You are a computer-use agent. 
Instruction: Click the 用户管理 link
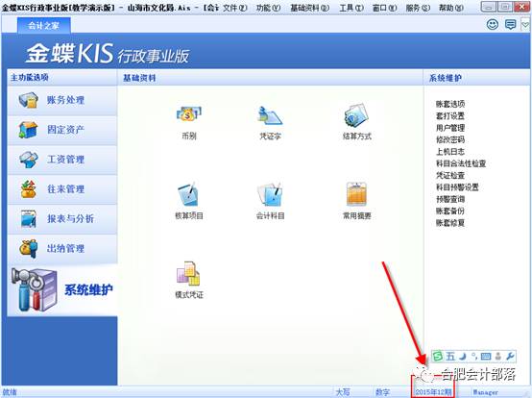click(x=450, y=128)
